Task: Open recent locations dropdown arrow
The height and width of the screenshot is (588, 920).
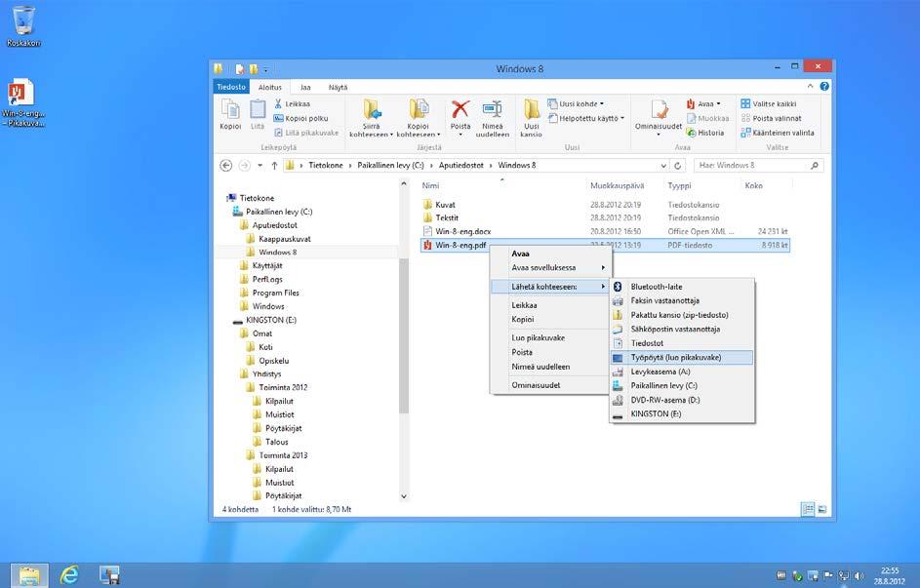Action: coord(260,166)
